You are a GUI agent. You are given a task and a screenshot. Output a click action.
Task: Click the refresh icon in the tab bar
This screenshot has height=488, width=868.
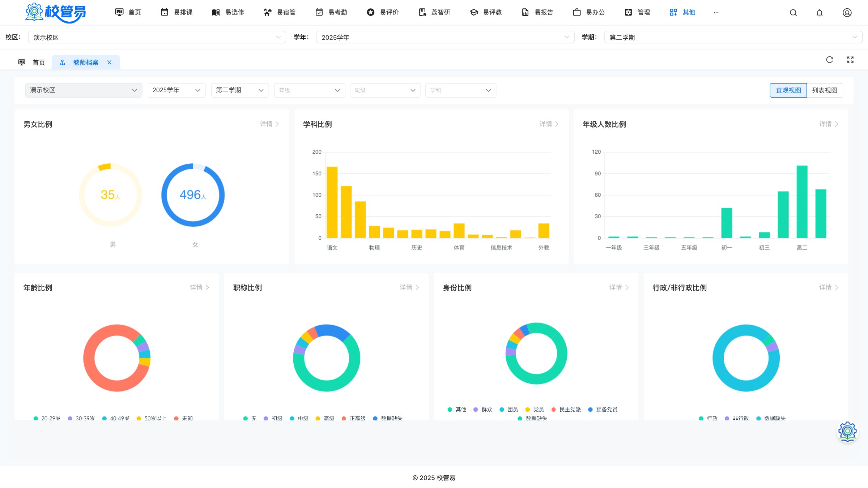pos(830,60)
